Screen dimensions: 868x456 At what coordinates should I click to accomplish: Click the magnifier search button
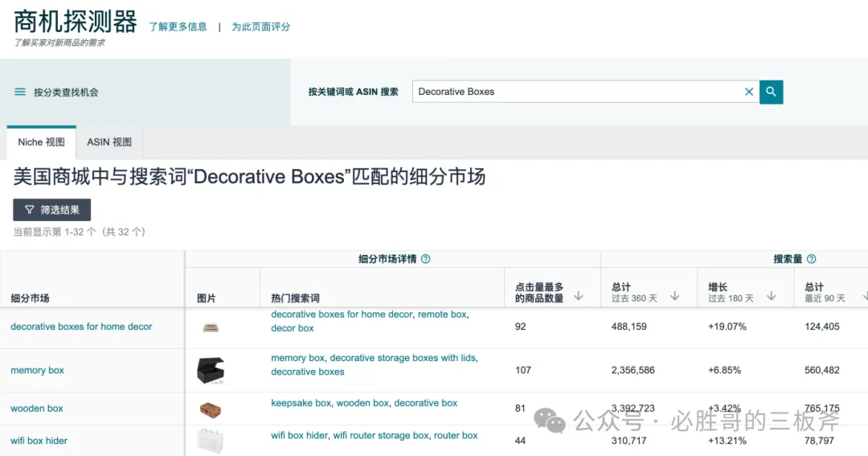coord(771,92)
